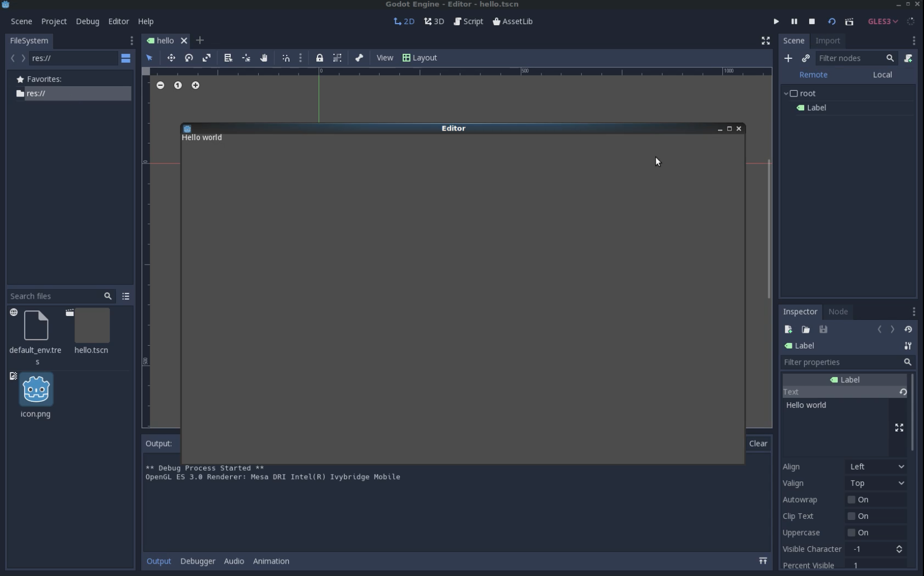This screenshot has height=576, width=924.
Task: Activate the Pan mode hand tool
Action: click(x=264, y=58)
